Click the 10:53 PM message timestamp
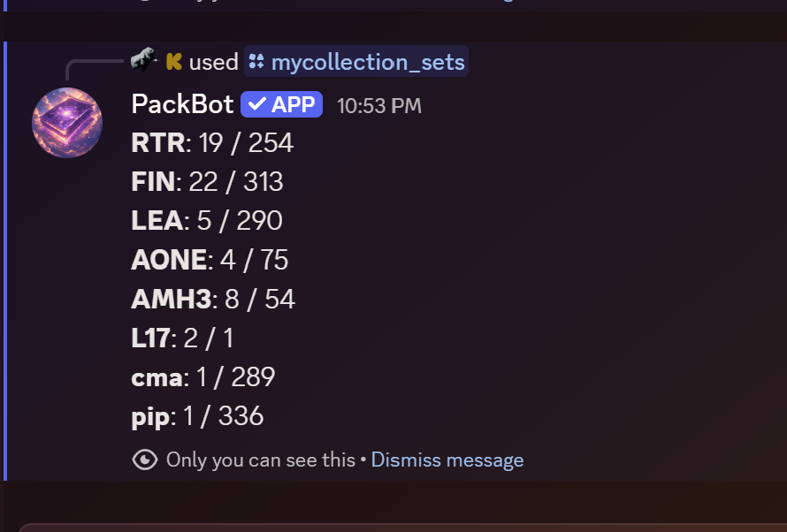Image resolution: width=787 pixels, height=532 pixels. tap(378, 106)
